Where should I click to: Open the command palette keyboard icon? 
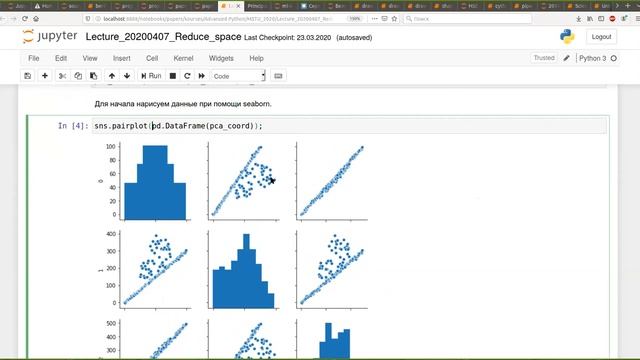278,76
